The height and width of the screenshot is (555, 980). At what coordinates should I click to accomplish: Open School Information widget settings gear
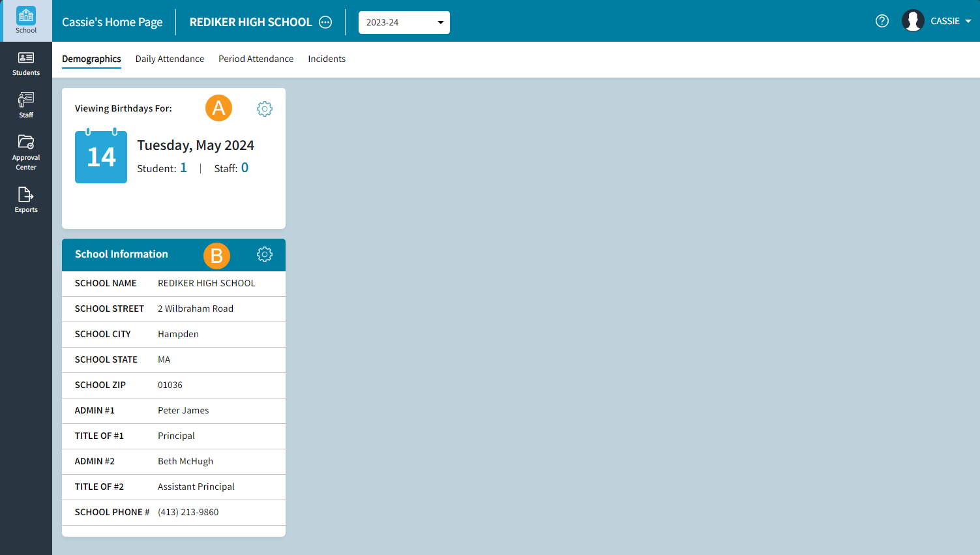tap(265, 254)
